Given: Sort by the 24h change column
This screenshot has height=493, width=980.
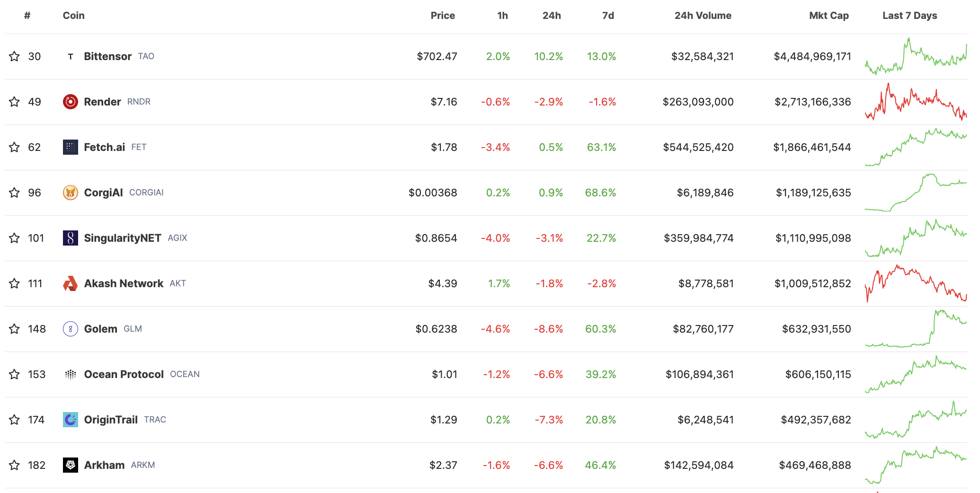Looking at the screenshot, I should 552,16.
